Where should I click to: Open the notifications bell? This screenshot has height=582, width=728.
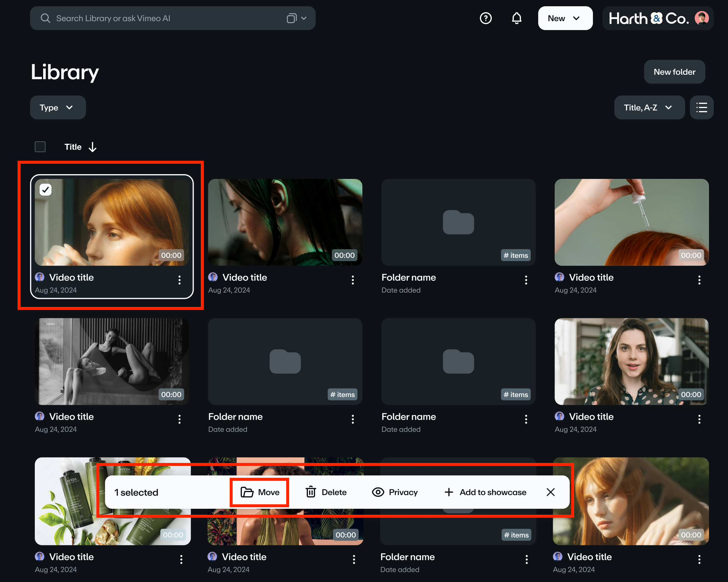click(516, 18)
